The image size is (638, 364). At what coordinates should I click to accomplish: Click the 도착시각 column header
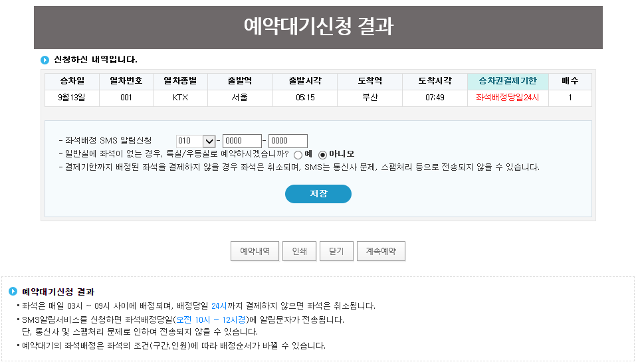tap(435, 81)
